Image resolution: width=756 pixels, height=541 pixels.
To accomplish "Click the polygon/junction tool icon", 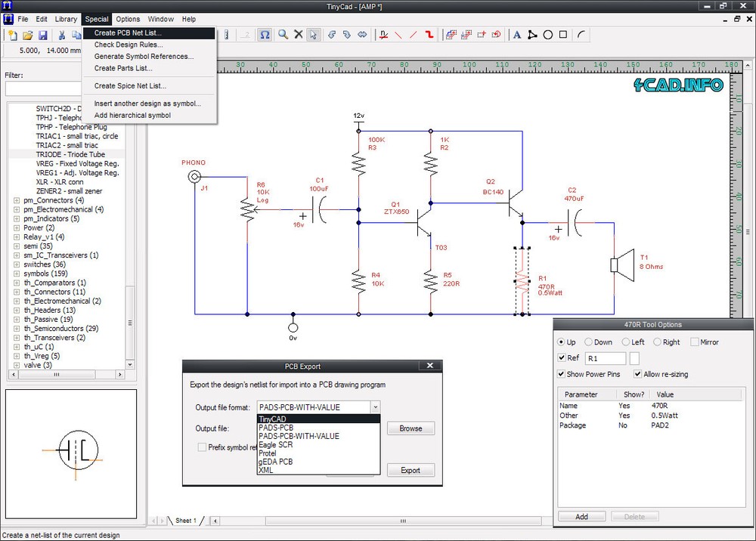I will (532, 34).
